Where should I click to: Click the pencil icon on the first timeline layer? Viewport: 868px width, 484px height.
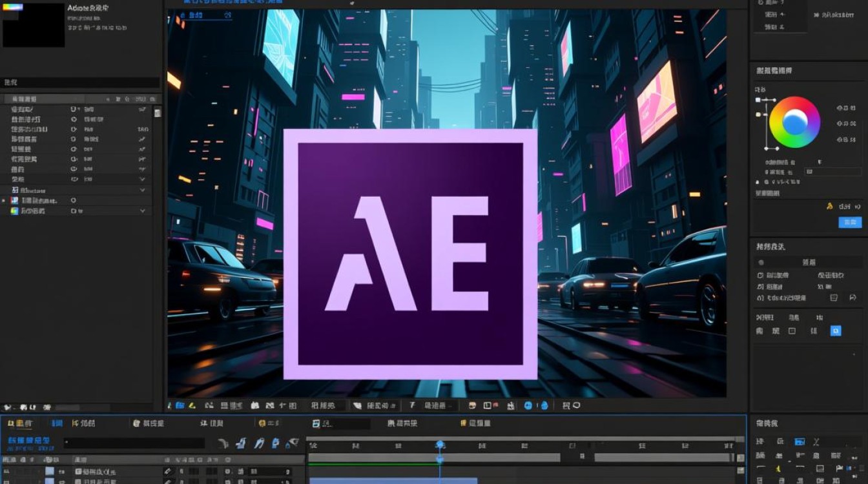tap(168, 472)
